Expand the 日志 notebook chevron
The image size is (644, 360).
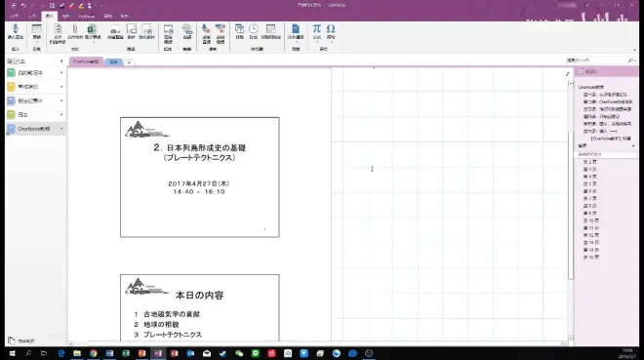pyautogui.click(x=61, y=114)
